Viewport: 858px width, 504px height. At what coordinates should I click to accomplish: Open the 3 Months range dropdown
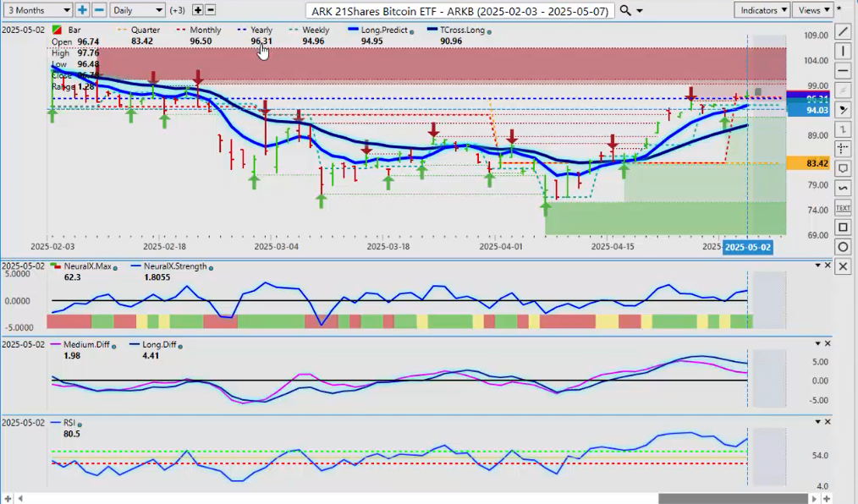[x=37, y=10]
